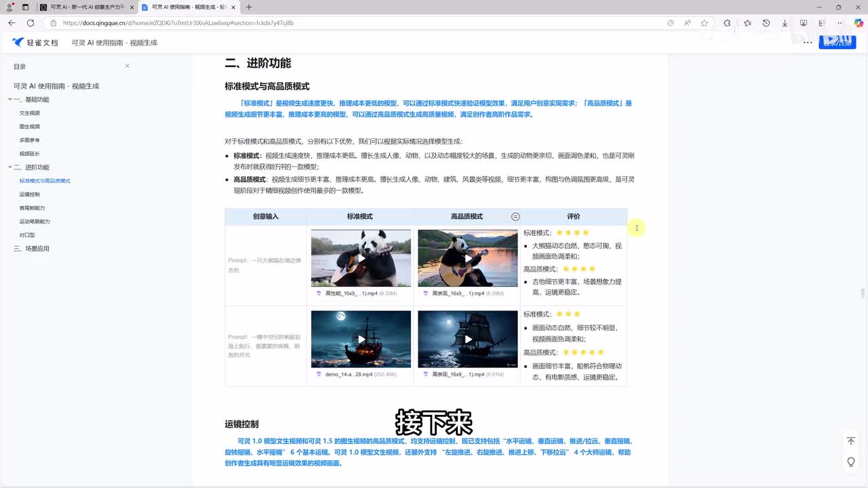
Task: Click the read aloud icon in address bar
Action: 687,22
